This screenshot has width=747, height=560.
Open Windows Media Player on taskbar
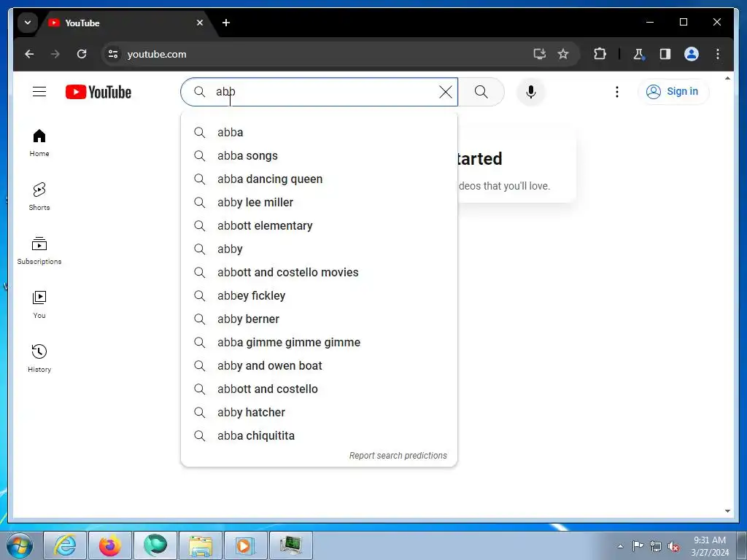tap(246, 545)
